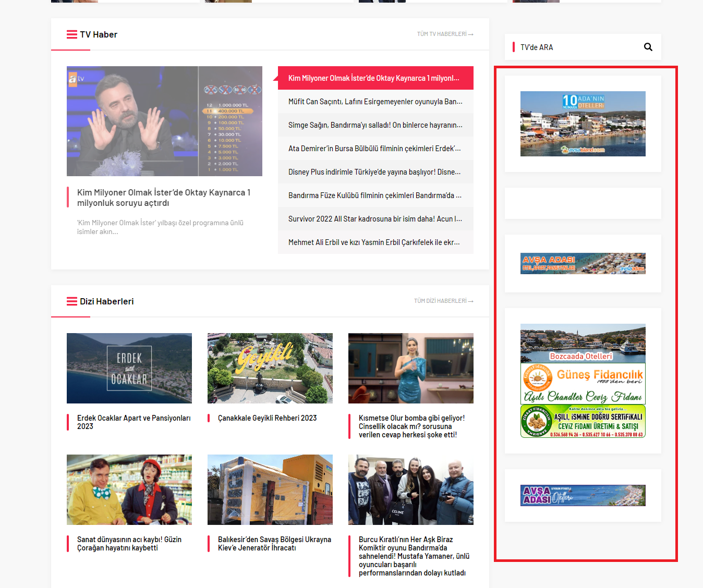Open the TÜM DİZİ HABERLERİ link
The height and width of the screenshot is (588, 703).
tap(443, 301)
